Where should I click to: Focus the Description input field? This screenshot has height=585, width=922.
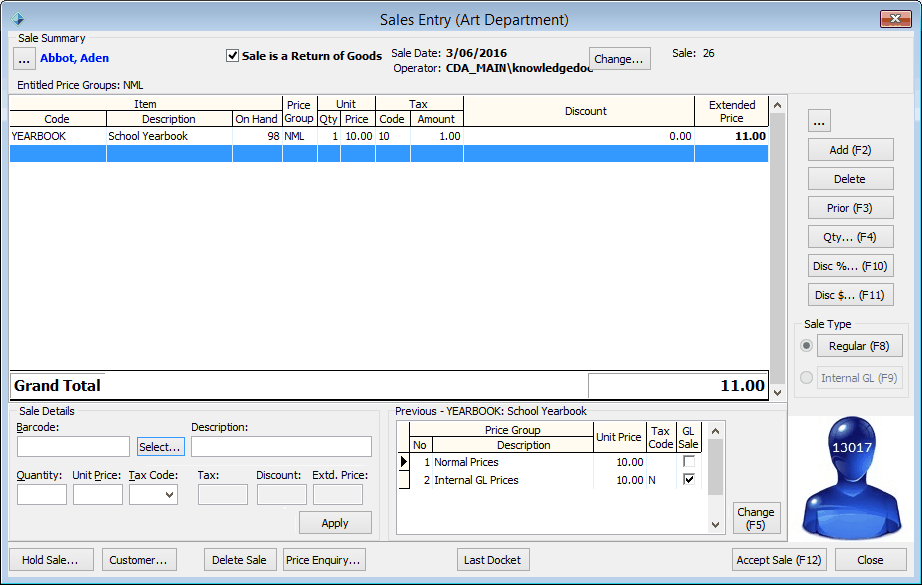coord(281,446)
